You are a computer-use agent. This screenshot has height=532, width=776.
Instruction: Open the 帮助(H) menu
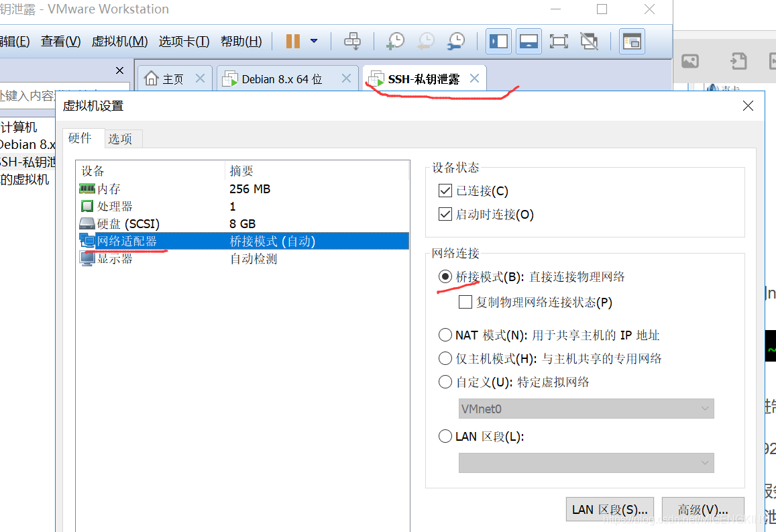pos(241,42)
